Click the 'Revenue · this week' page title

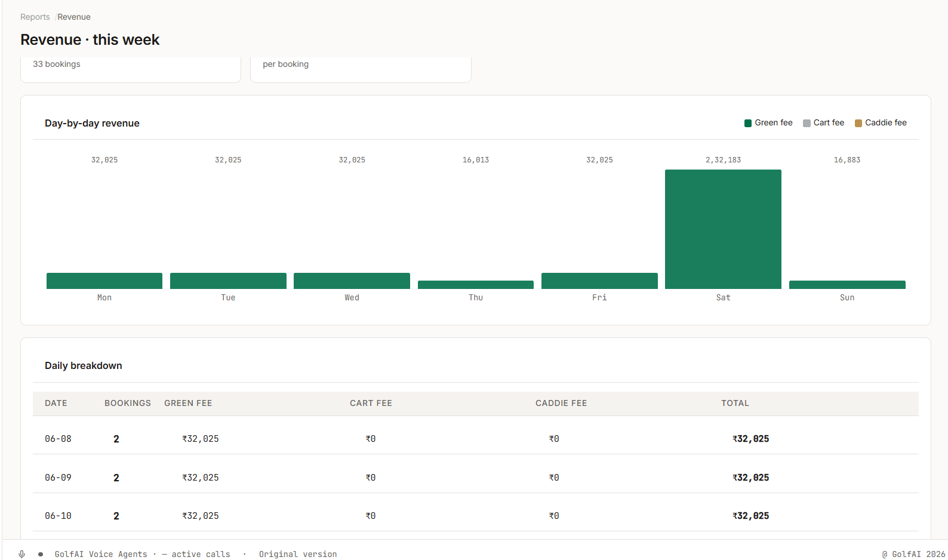pos(90,39)
